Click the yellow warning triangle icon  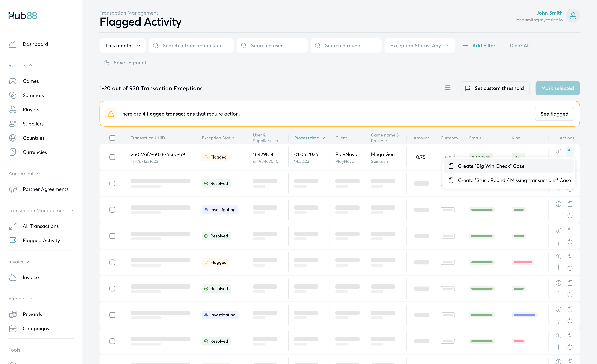pos(111,114)
